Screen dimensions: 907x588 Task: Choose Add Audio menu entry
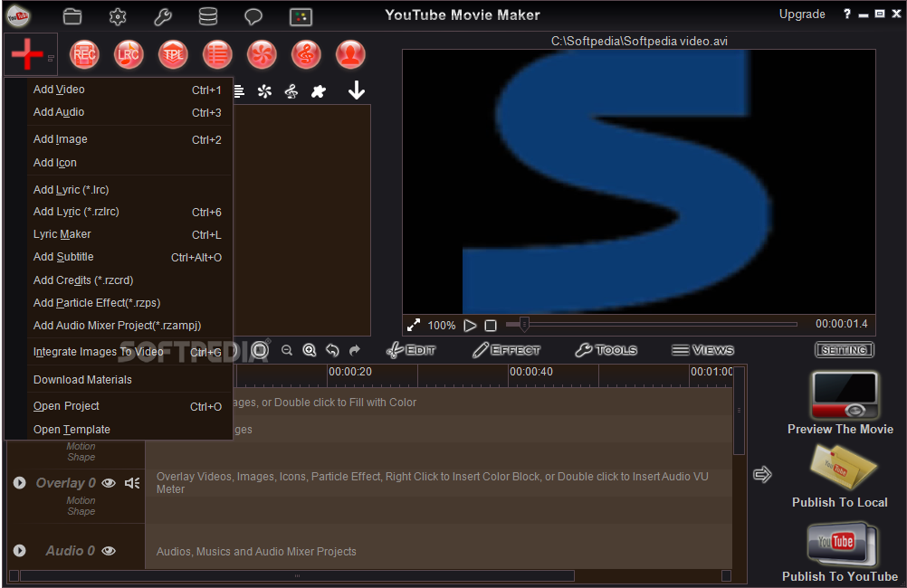point(129,112)
